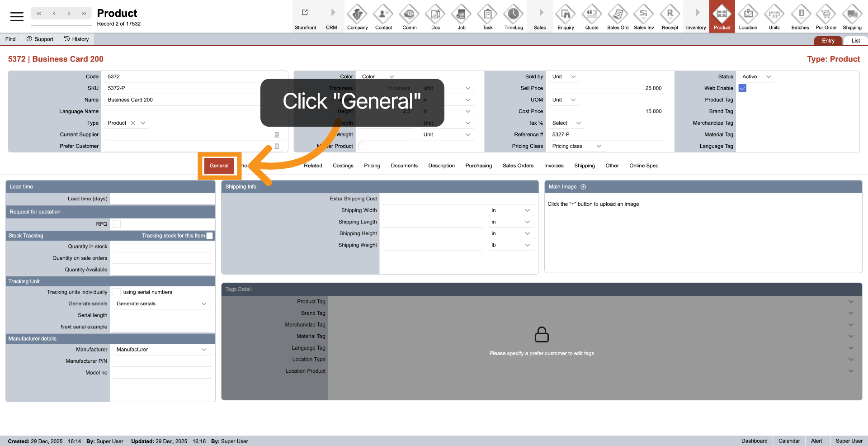Tick the RFQ checkbox

(117, 224)
